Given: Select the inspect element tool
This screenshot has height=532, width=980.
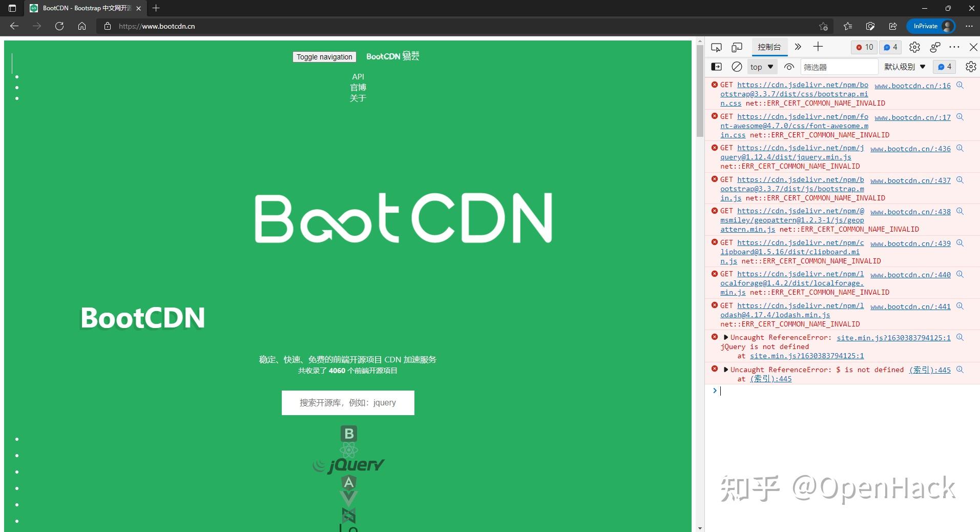Looking at the screenshot, I should (x=716, y=47).
